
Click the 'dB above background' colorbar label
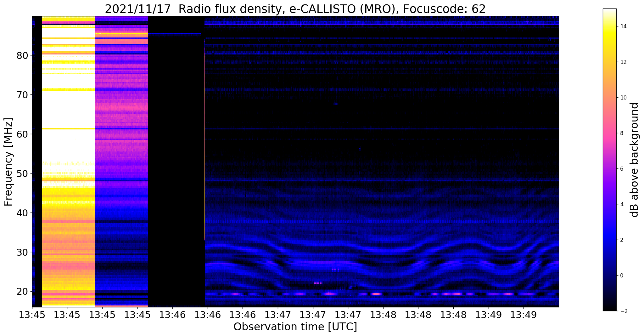tap(635, 160)
